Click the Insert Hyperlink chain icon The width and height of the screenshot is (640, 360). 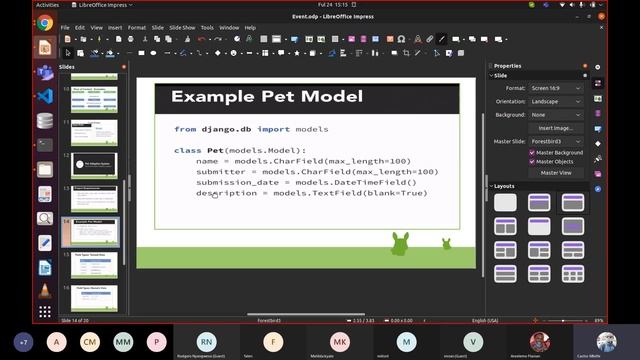(429, 39)
